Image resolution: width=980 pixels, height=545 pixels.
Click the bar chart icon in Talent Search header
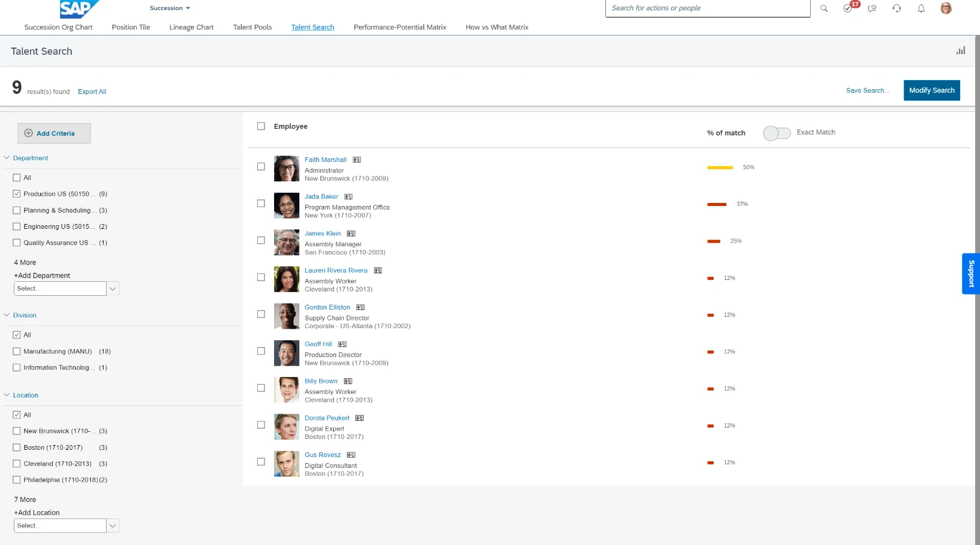(961, 51)
